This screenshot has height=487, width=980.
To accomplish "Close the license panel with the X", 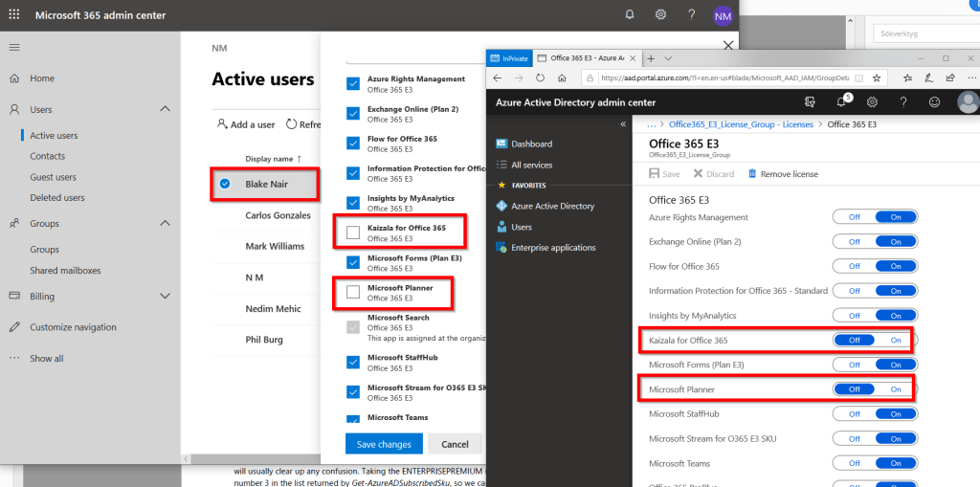I will point(727,45).
